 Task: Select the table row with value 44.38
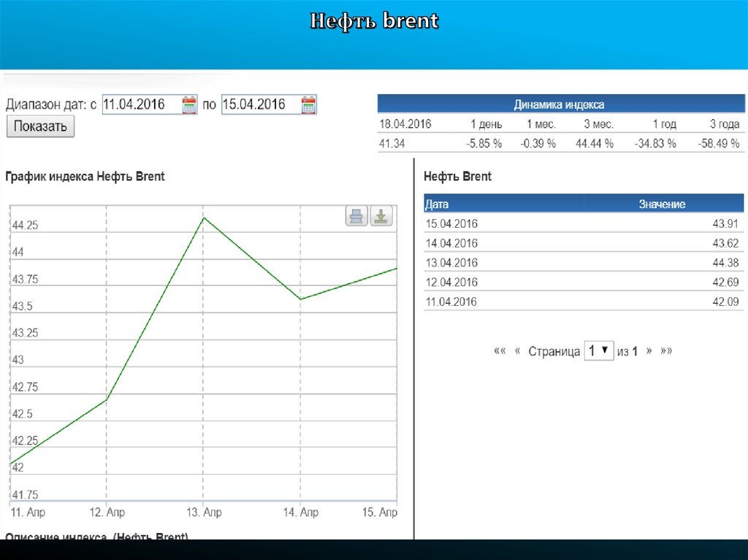point(583,263)
